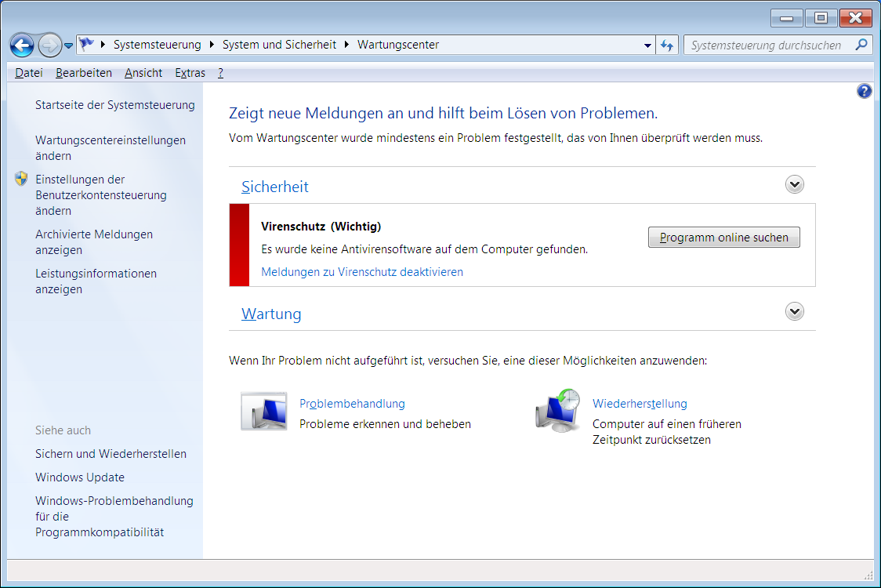Click the 'Probleme erkennen und beheben' text

(x=385, y=424)
